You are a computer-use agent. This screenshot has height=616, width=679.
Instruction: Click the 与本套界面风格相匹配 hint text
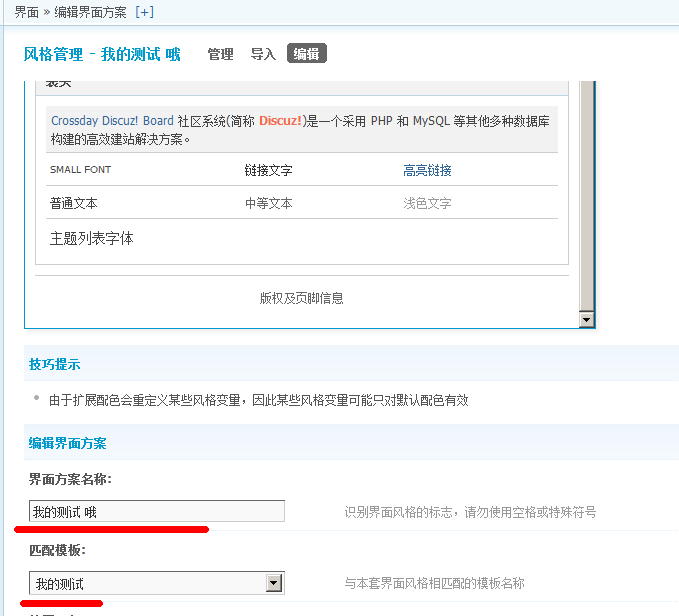(x=434, y=583)
